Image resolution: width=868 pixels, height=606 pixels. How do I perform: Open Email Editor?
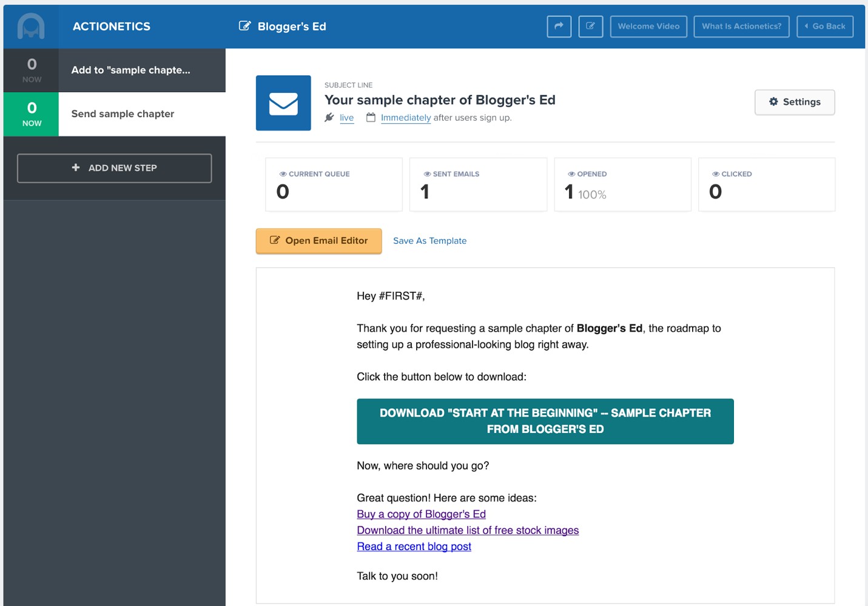tap(318, 241)
